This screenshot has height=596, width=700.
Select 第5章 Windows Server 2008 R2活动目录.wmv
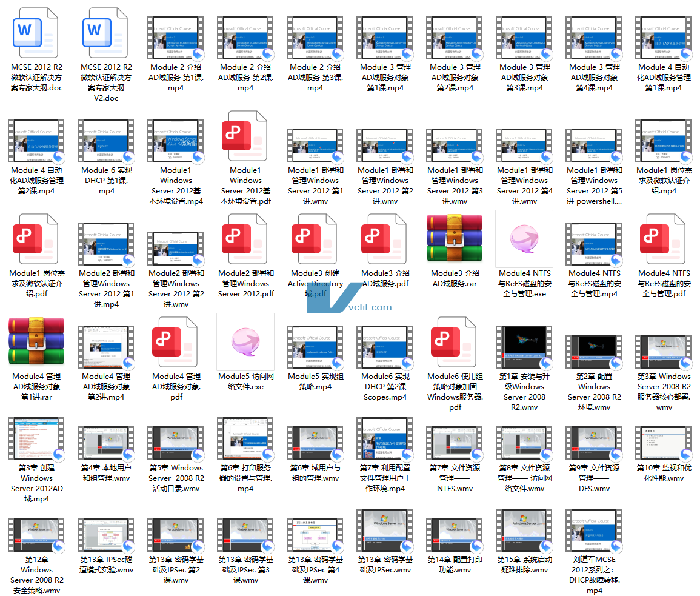(x=176, y=443)
